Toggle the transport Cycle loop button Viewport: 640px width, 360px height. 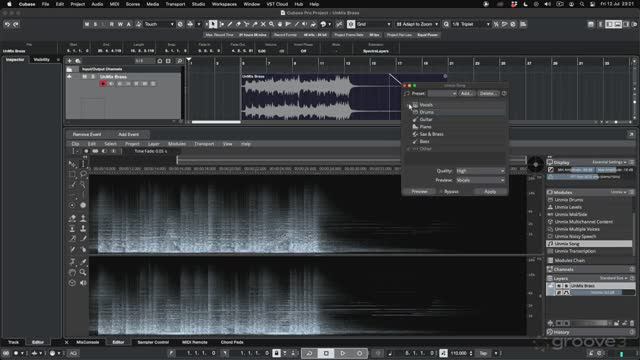click(x=309, y=353)
